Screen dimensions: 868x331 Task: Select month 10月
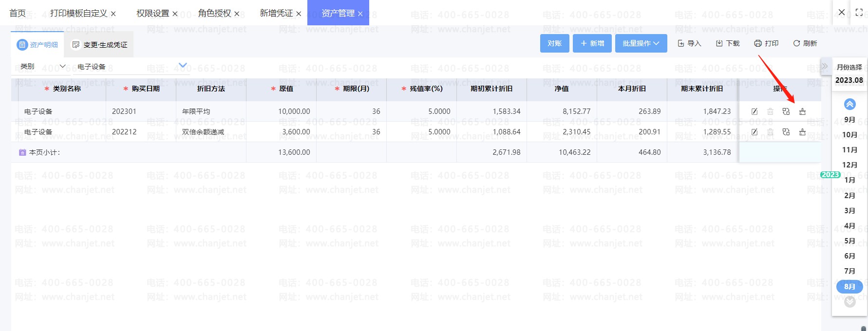pos(849,134)
